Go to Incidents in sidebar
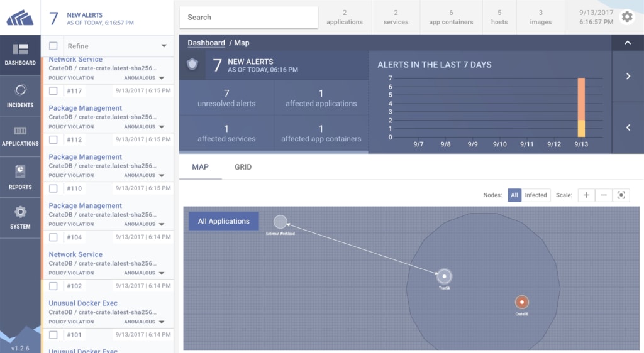The height and width of the screenshot is (353, 644). [20, 96]
